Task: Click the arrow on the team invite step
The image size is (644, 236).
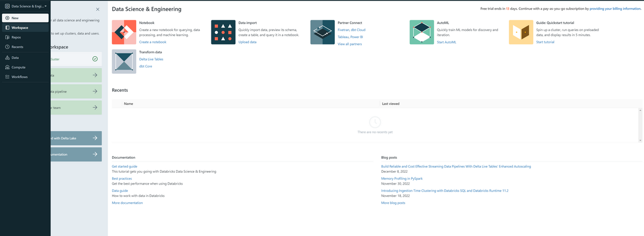Action: [x=94, y=107]
